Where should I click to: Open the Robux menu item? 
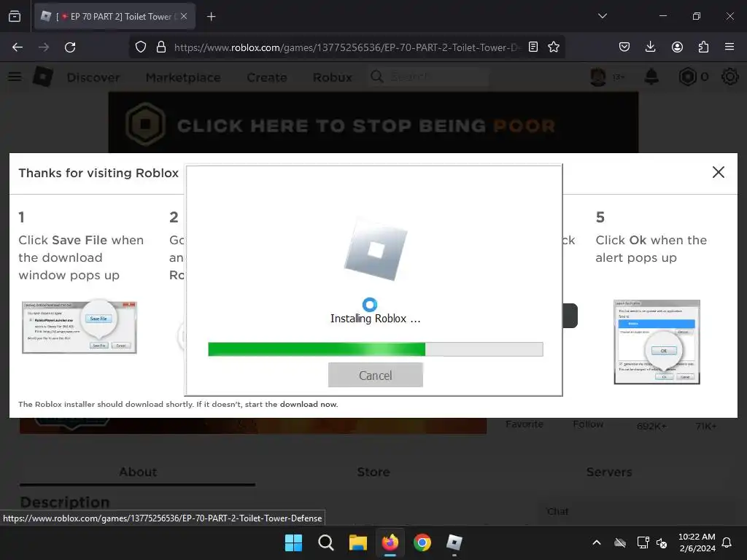pos(332,77)
